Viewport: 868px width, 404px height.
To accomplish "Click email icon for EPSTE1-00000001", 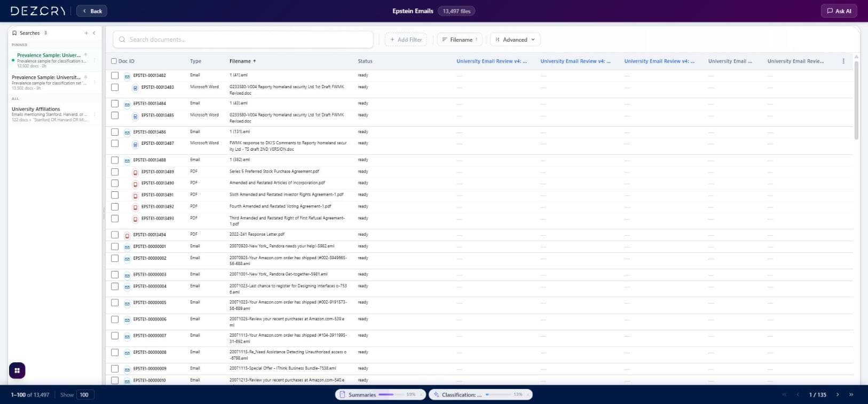I will tap(127, 247).
